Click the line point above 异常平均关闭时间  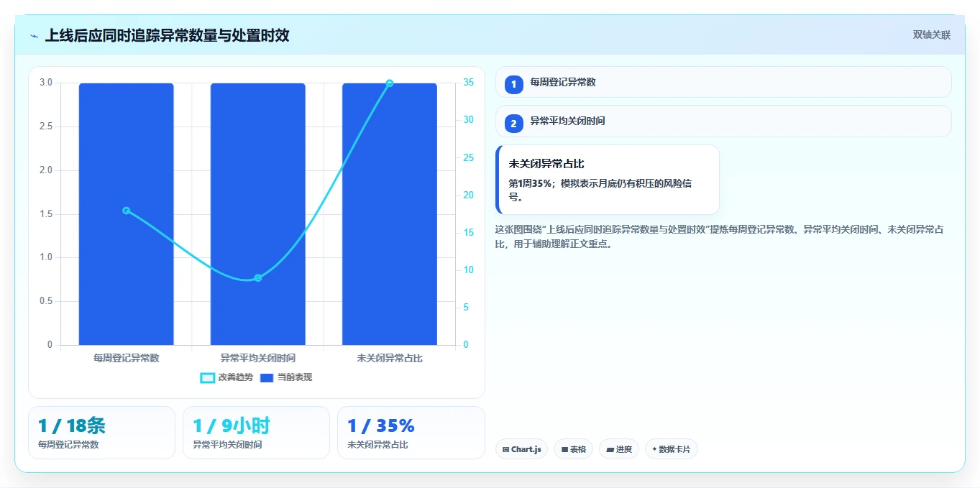click(x=258, y=278)
